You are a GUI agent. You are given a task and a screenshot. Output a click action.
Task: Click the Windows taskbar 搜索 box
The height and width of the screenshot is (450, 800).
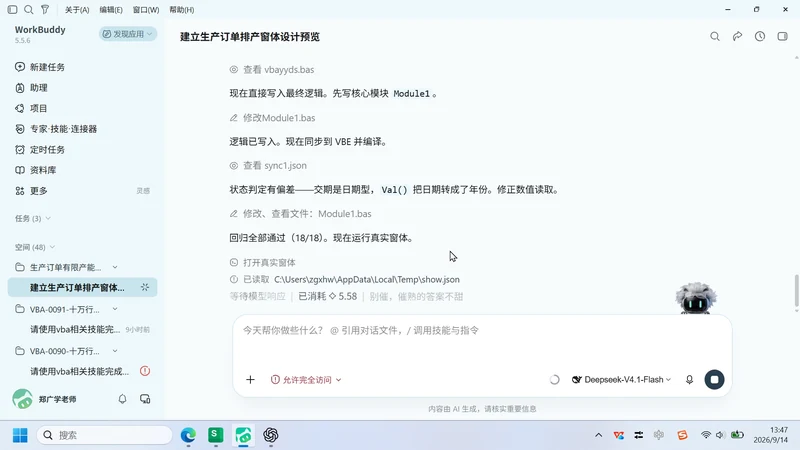point(105,435)
